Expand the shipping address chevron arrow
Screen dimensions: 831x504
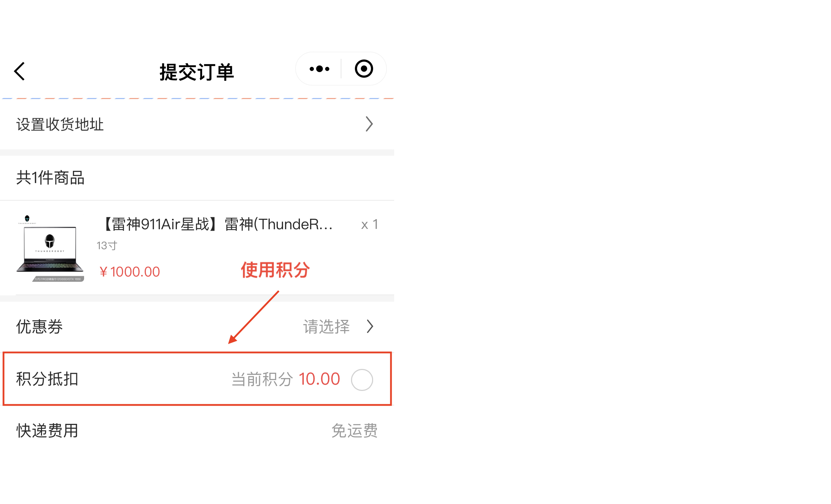pyautogui.click(x=369, y=124)
